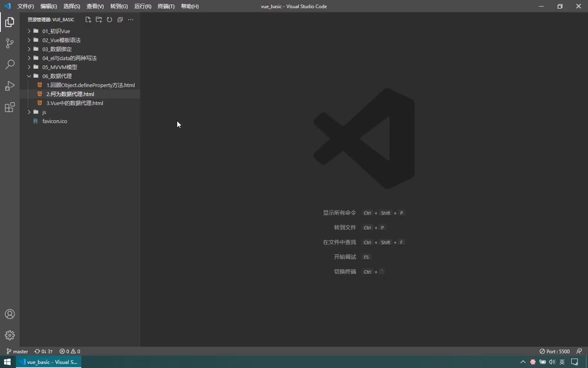Open the Search view
The width and height of the screenshot is (588, 368).
(x=10, y=65)
